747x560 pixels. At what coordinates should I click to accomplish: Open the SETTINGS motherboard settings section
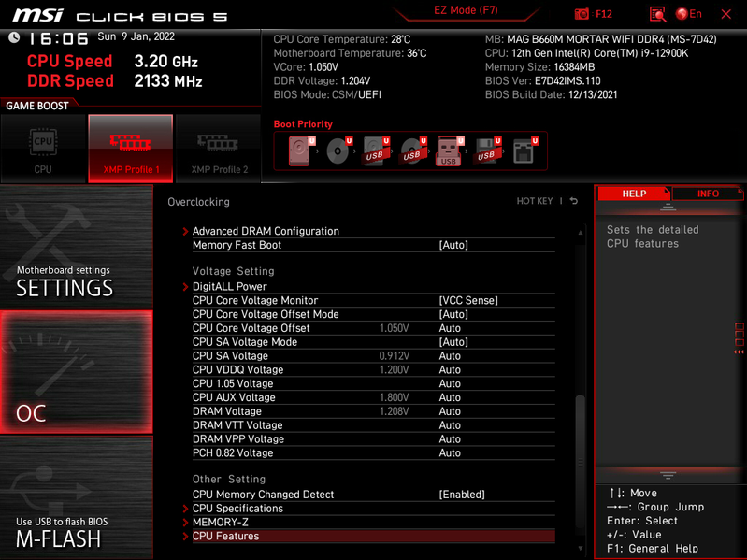(77, 247)
